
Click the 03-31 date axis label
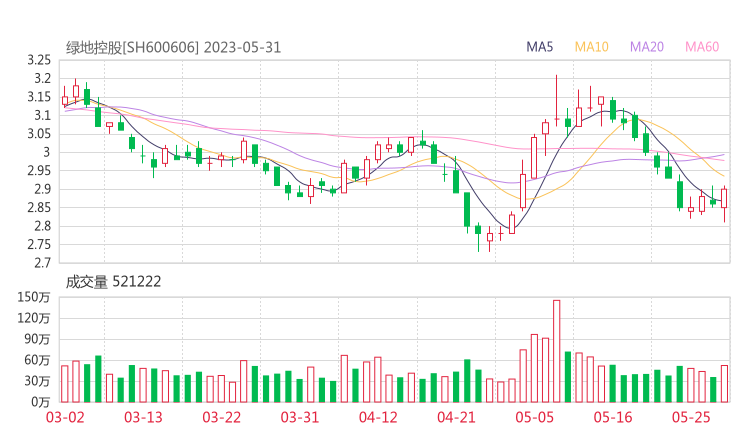tap(300, 417)
